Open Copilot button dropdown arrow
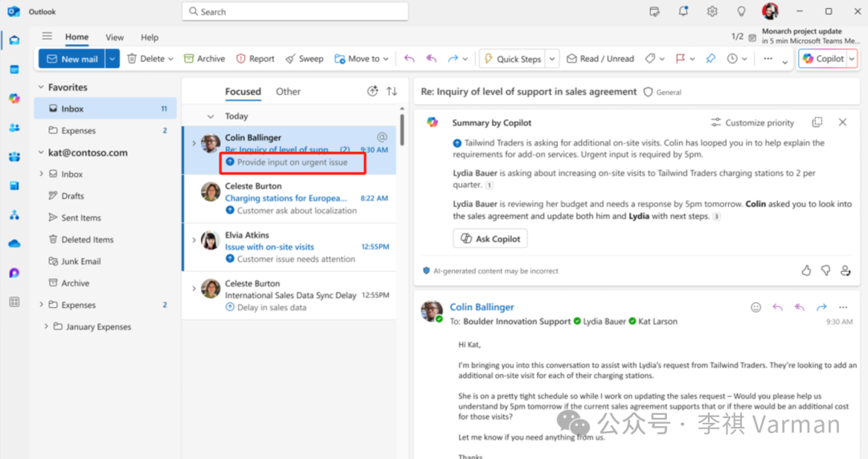 click(x=852, y=59)
